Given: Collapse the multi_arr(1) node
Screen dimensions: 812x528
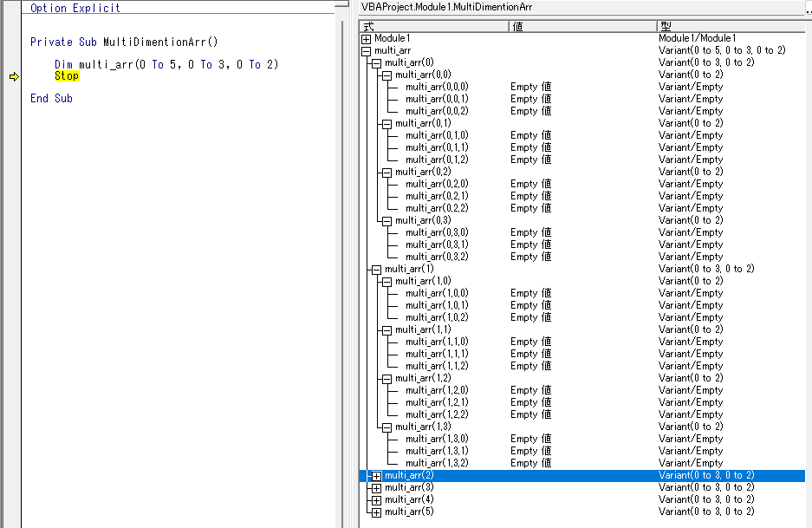Looking at the screenshot, I should [376, 270].
